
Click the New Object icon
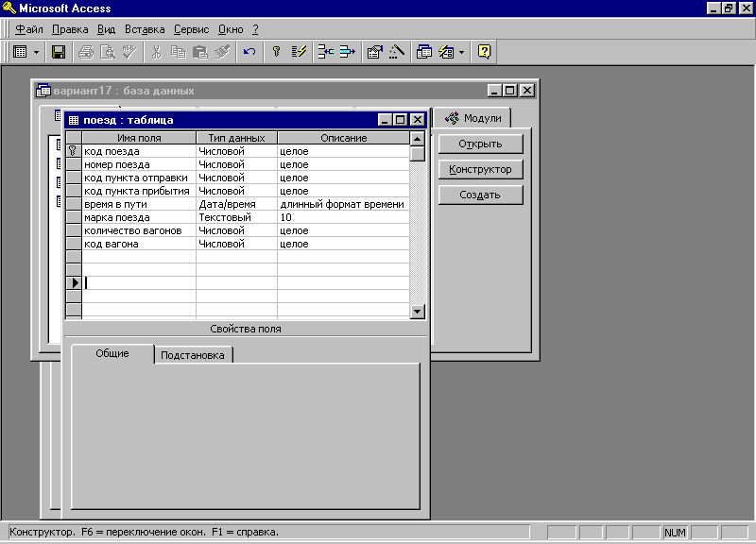446,52
